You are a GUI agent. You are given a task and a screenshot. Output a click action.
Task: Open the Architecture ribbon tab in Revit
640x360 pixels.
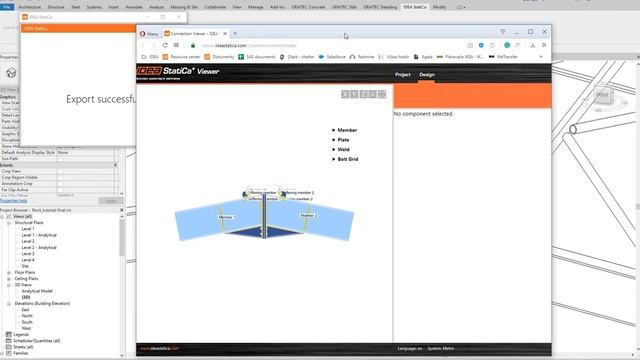[x=29, y=7]
